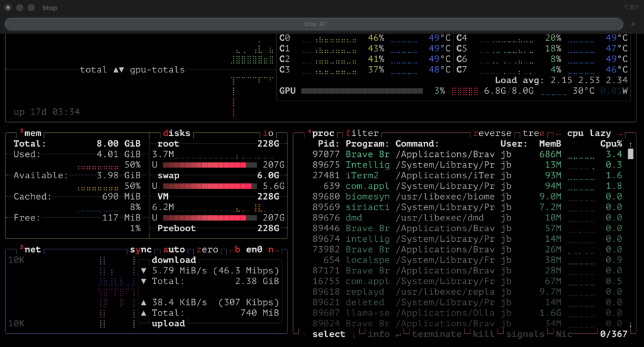Click info in the proc footer

click(x=379, y=334)
